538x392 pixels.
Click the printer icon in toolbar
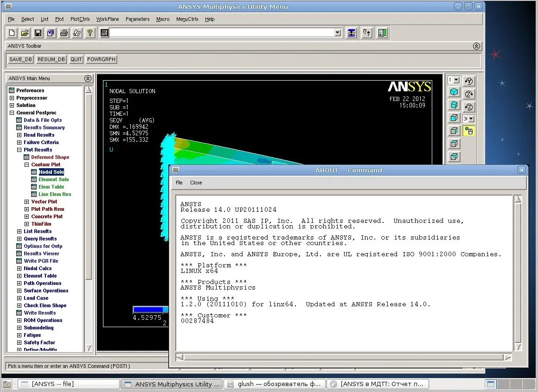(x=64, y=33)
